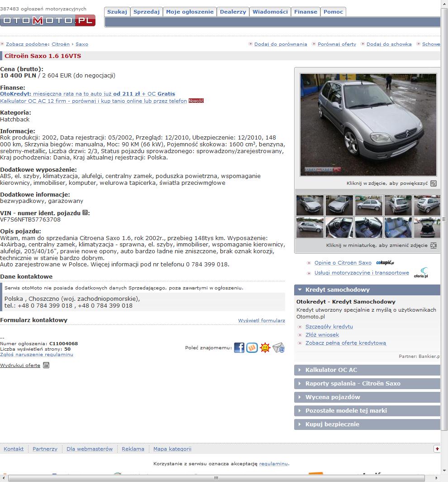Screen dimensions: 448x482
Task: Open the Dealerzy tab
Action: [x=233, y=12]
